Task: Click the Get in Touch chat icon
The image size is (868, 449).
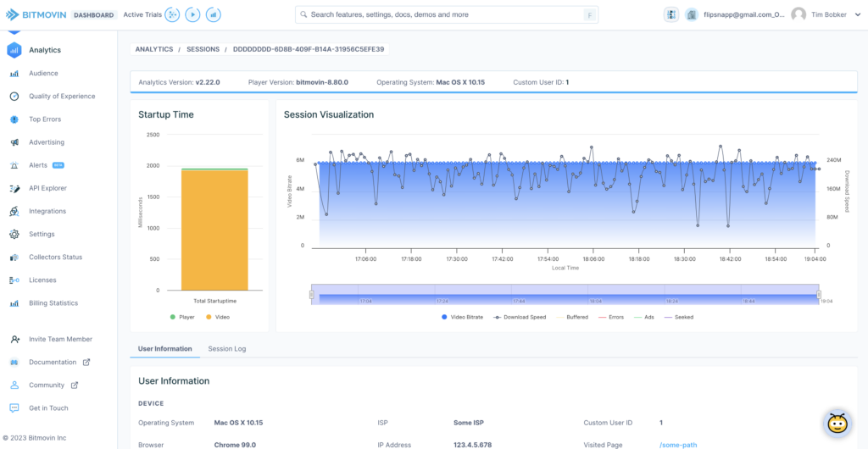Action: (15, 408)
